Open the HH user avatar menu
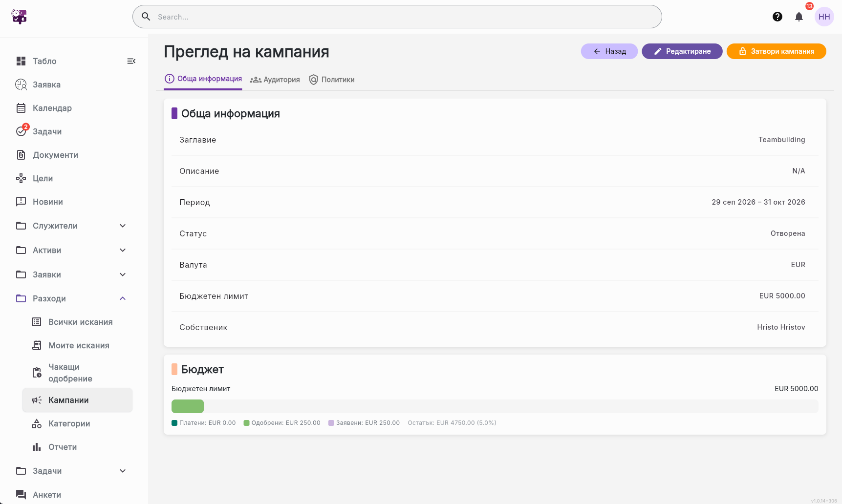This screenshot has width=842, height=504. 824,17
